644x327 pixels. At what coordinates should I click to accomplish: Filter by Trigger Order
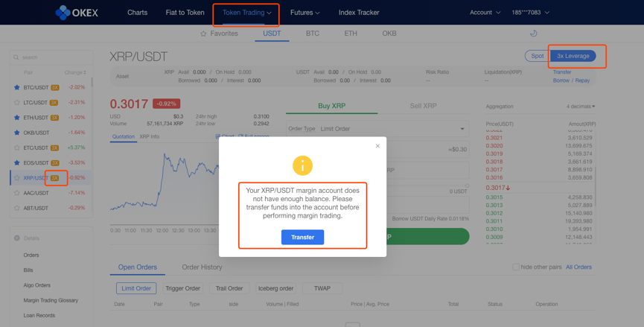(182, 288)
